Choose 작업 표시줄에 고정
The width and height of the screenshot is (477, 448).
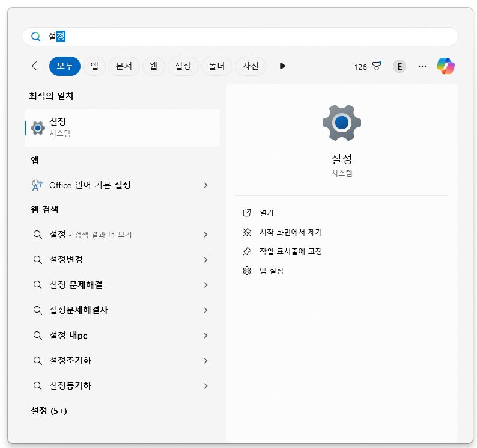291,251
